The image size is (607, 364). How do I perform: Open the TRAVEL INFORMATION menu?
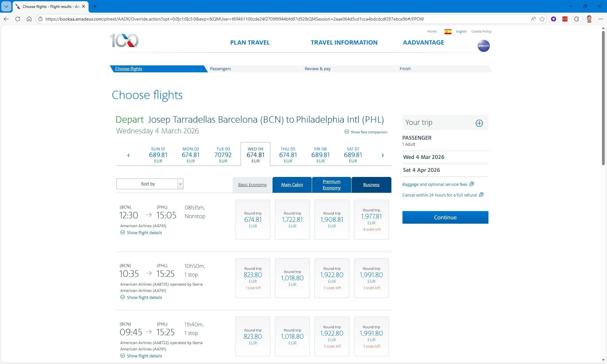[x=344, y=42]
